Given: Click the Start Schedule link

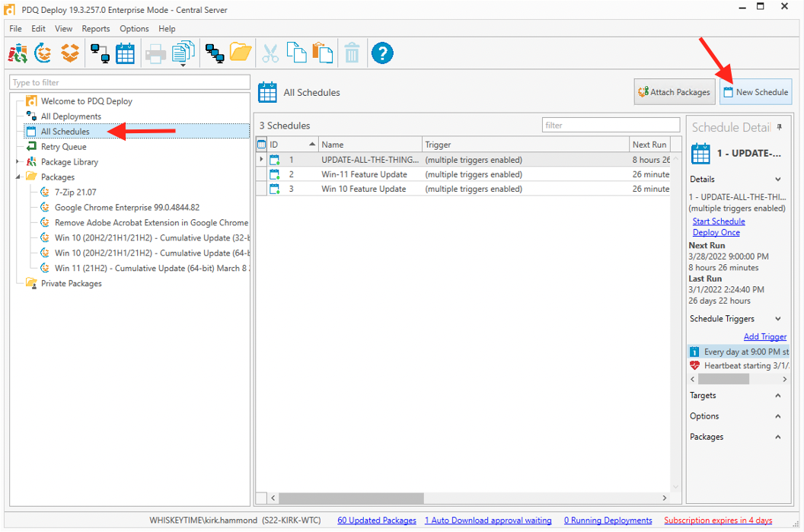Looking at the screenshot, I should point(719,221).
